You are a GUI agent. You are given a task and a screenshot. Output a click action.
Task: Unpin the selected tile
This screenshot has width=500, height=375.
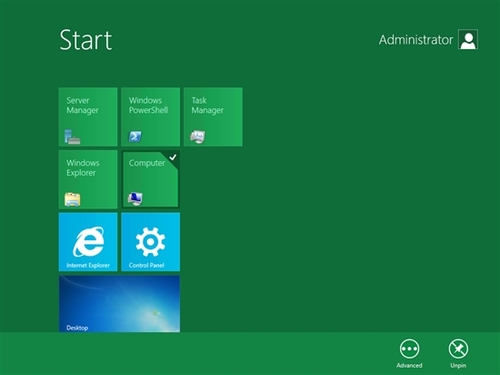pyautogui.click(x=458, y=353)
